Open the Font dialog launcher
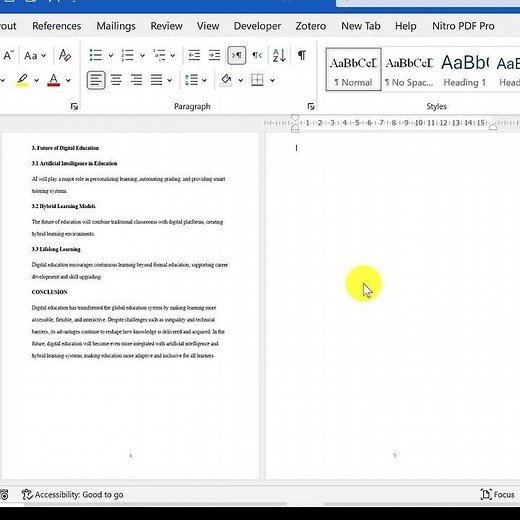 [74, 106]
